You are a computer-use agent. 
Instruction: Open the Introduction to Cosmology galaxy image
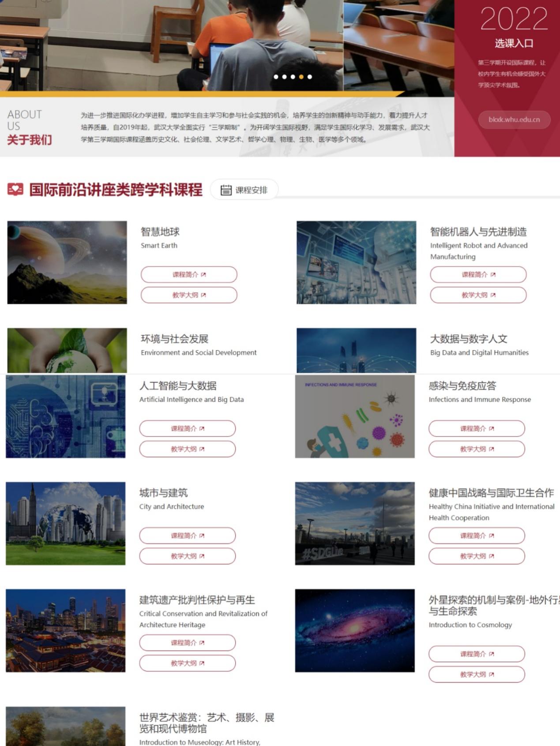tap(355, 630)
